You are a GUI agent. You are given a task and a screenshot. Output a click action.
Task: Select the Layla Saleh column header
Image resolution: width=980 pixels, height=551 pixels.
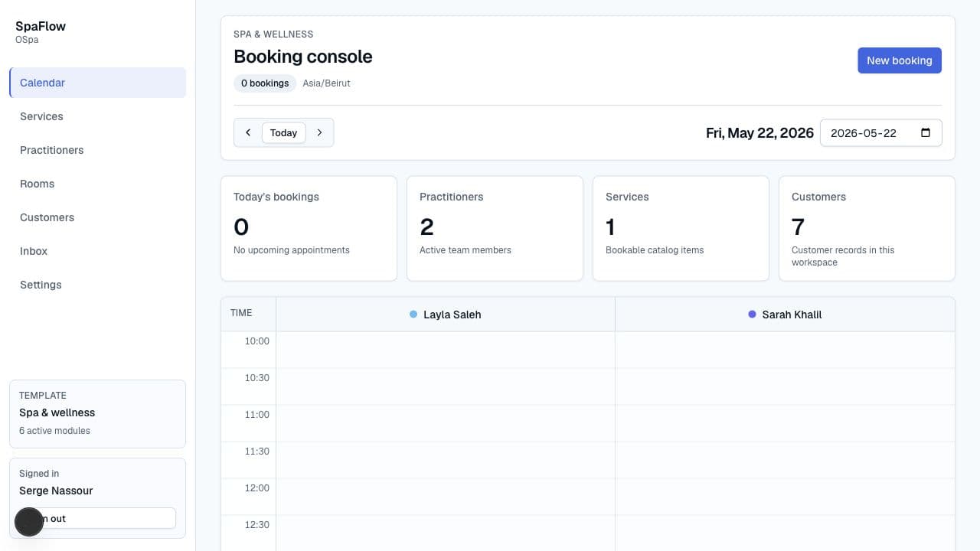[x=446, y=315]
